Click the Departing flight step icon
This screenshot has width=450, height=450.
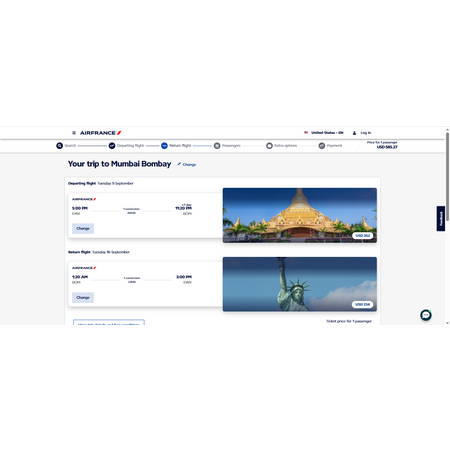112,146
